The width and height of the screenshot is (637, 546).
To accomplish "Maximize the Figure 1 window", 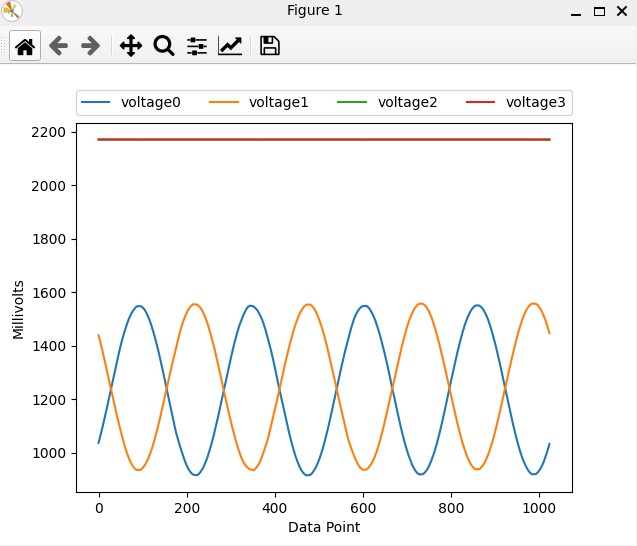I will (599, 11).
